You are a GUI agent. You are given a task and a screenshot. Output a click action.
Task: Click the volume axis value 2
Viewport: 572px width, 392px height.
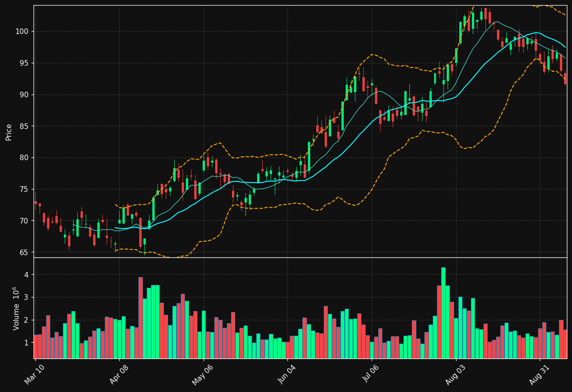pyautogui.click(x=27, y=320)
